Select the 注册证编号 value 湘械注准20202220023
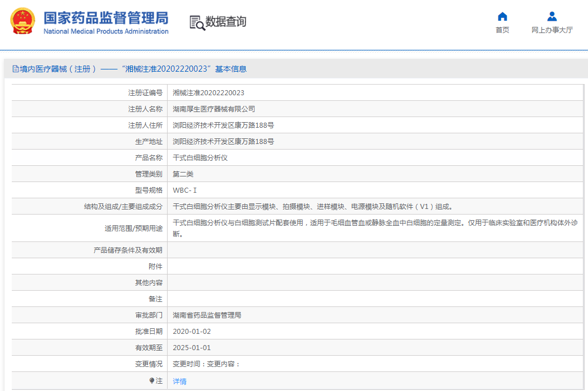The height and width of the screenshot is (391, 588). click(208, 93)
